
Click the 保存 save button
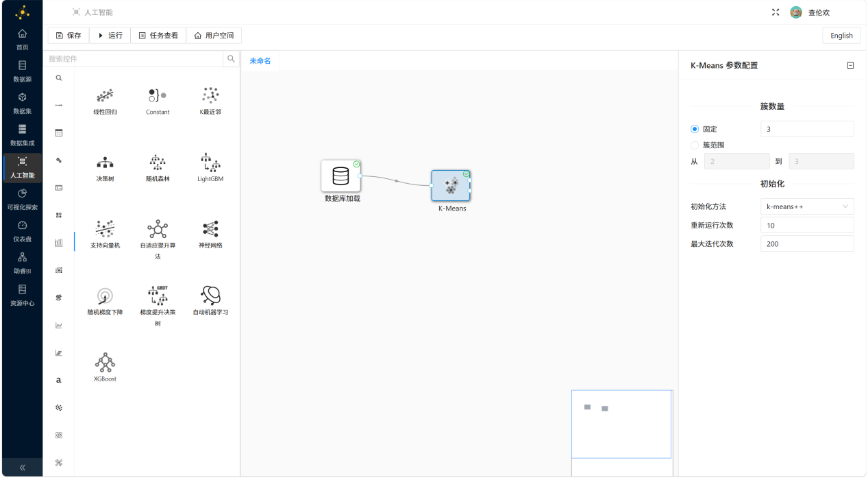tap(69, 35)
